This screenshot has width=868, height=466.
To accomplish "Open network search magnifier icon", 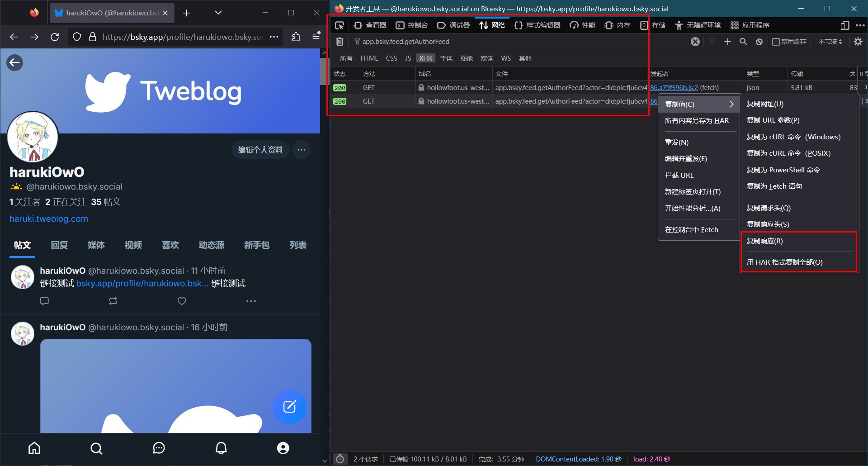I will coord(743,42).
